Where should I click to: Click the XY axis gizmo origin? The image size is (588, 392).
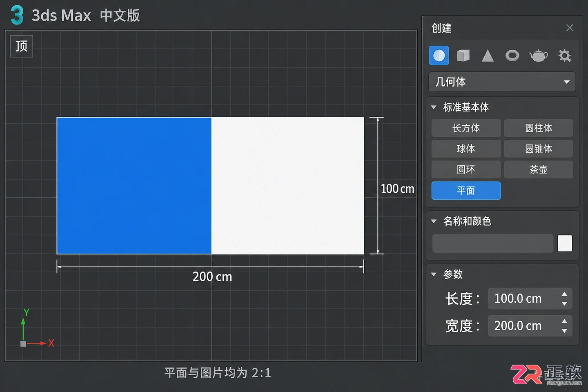tap(23, 344)
